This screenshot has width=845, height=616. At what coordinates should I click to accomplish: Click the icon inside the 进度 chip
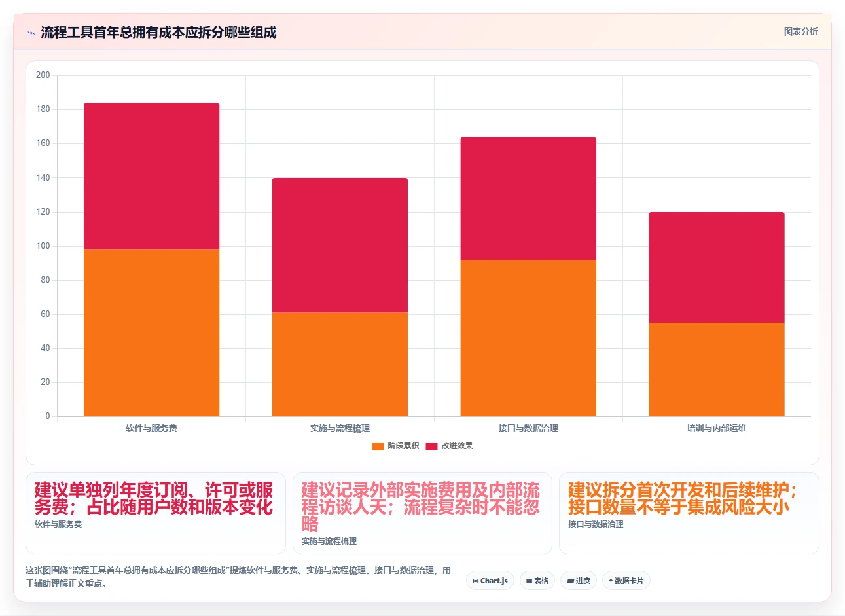click(570, 581)
